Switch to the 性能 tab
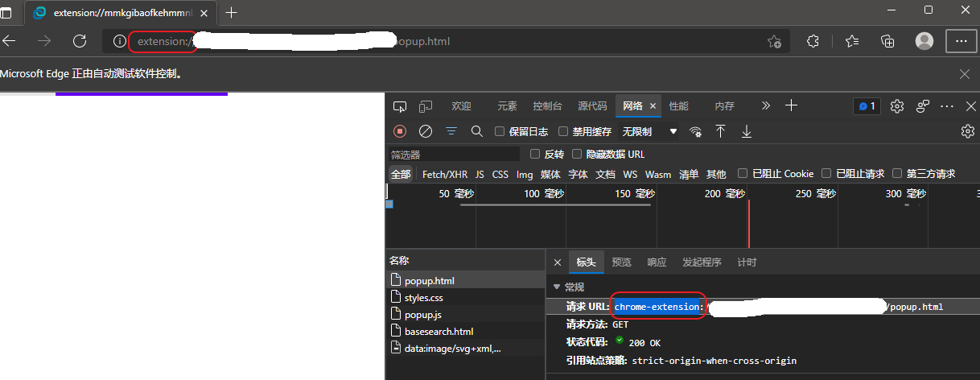 pos(679,106)
